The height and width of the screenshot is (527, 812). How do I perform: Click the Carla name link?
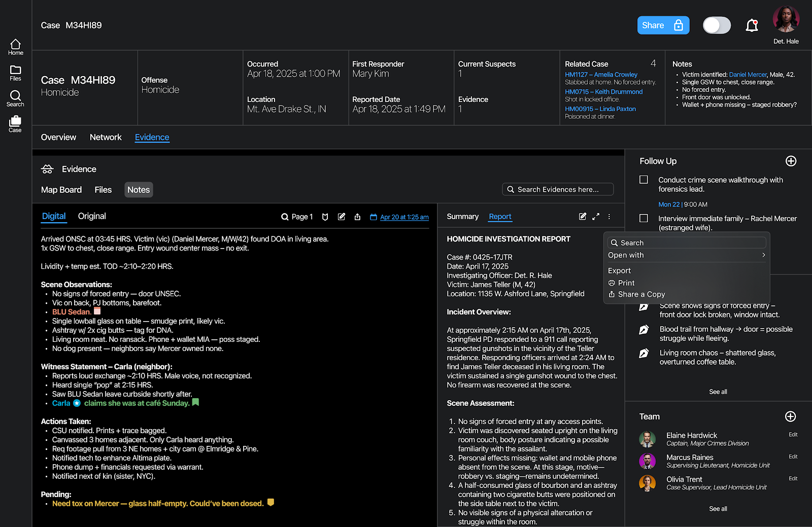pos(61,403)
